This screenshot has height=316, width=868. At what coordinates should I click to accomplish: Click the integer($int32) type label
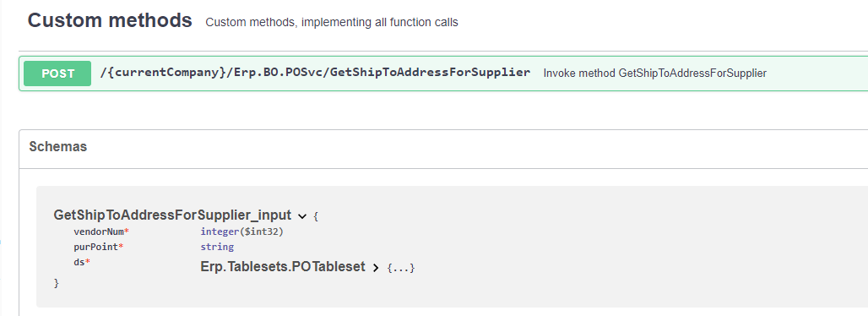pos(242,232)
